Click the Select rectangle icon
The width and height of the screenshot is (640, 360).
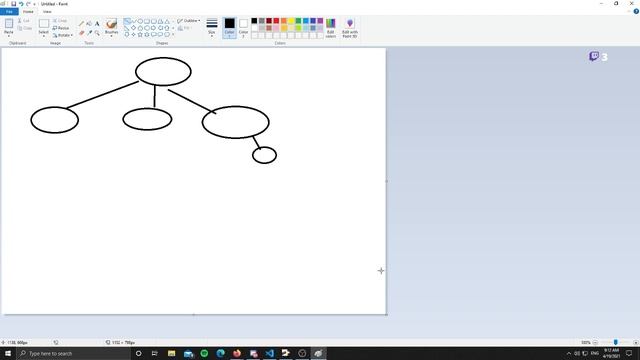tap(44, 24)
